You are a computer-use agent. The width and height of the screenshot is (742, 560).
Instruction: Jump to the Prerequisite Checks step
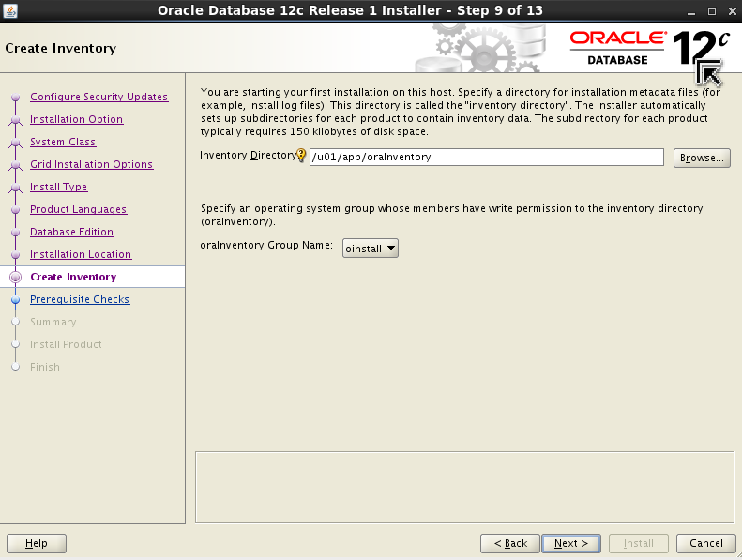(x=80, y=299)
